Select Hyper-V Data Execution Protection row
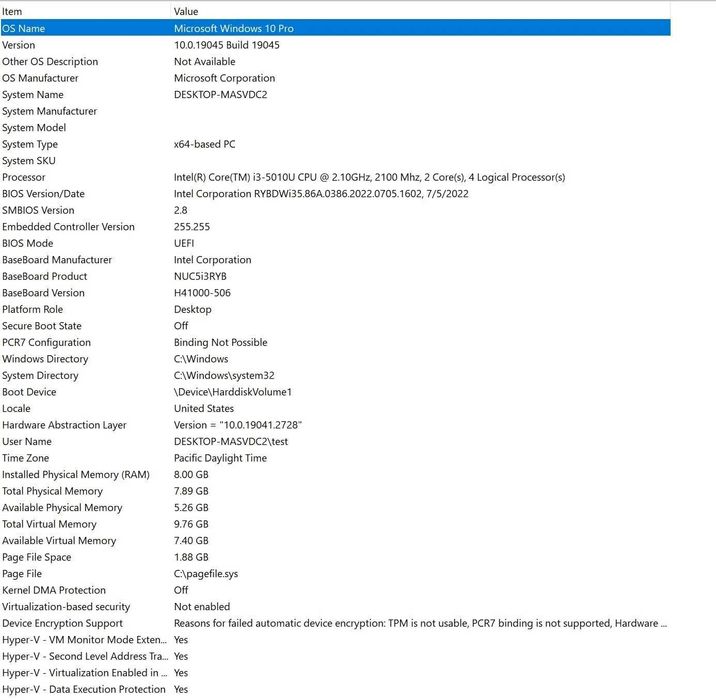The height and width of the screenshot is (700, 716). click(x=336, y=689)
